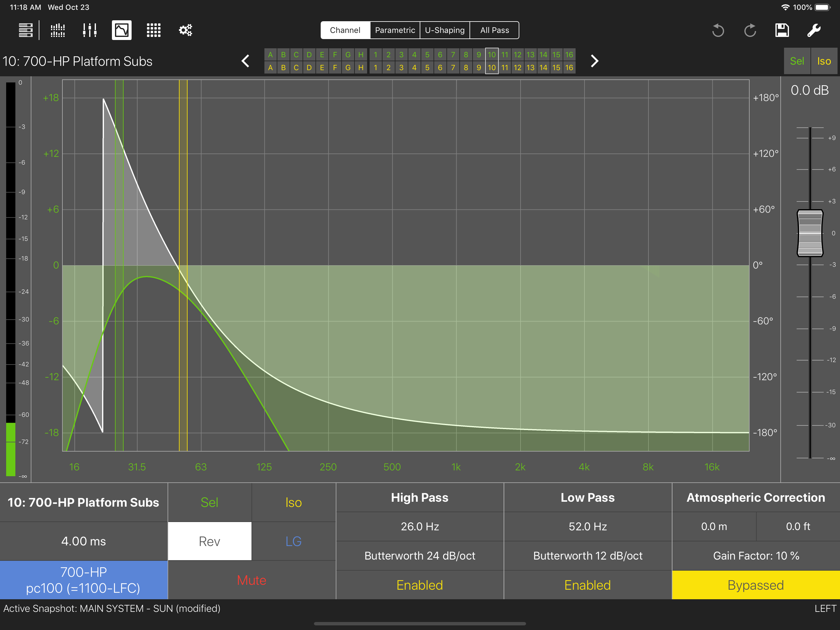Save snapshot with floppy disk icon
This screenshot has width=840, height=630.
pos(782,30)
